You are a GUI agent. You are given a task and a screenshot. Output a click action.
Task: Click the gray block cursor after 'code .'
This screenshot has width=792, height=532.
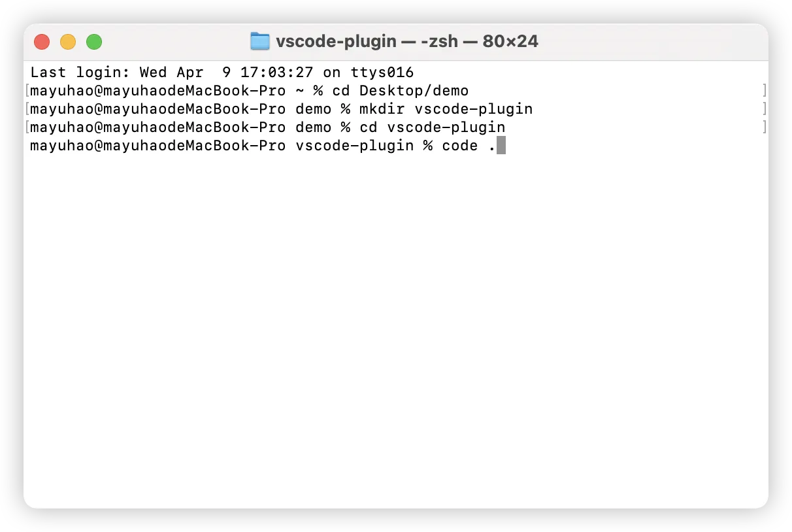coord(501,145)
